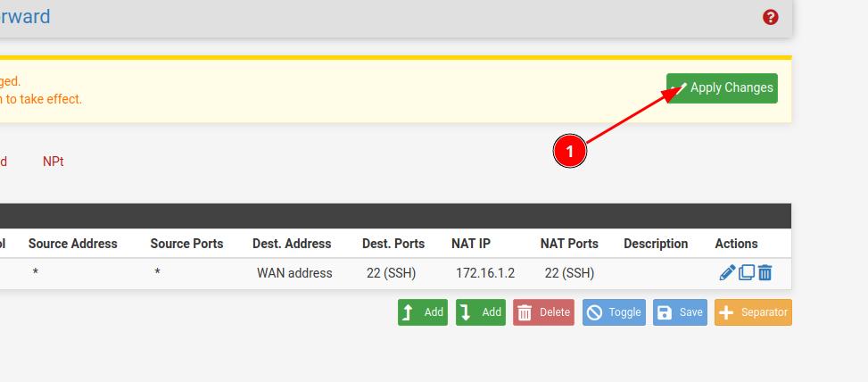This screenshot has width=868, height=382.
Task: Click the pencil edit icon for the SSH rule
Action: [727, 273]
